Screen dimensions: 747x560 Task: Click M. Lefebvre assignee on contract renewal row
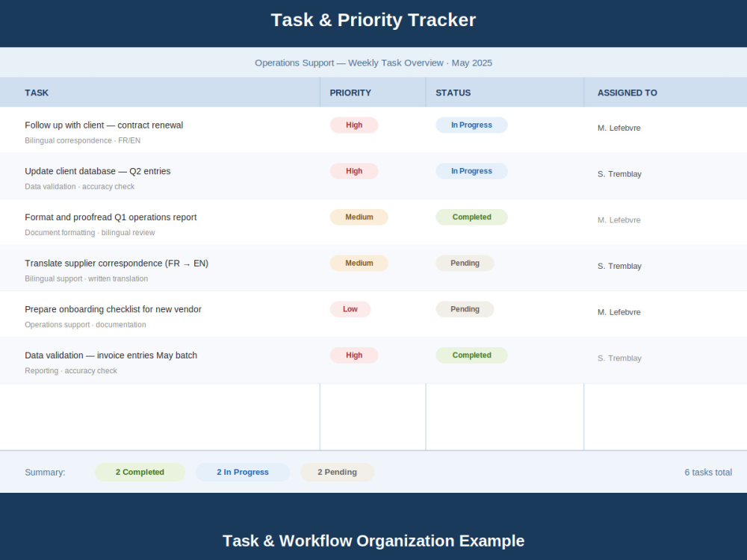tap(619, 128)
